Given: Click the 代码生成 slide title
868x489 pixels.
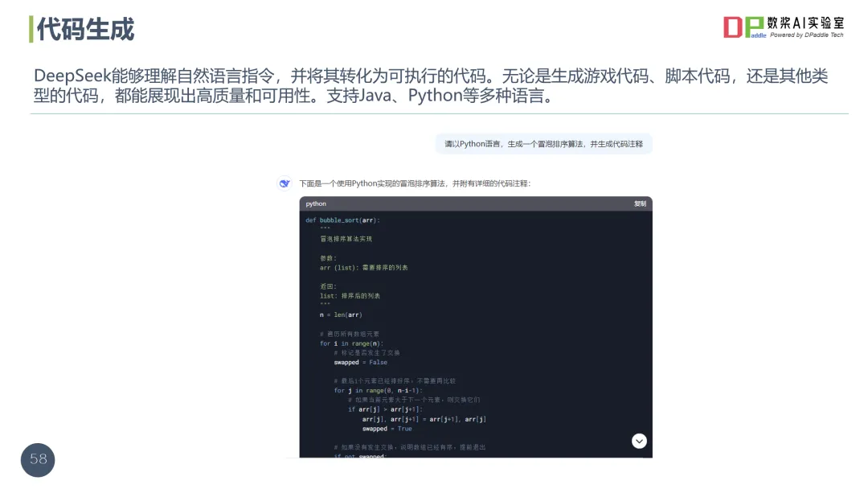Looking at the screenshot, I should (x=85, y=29).
